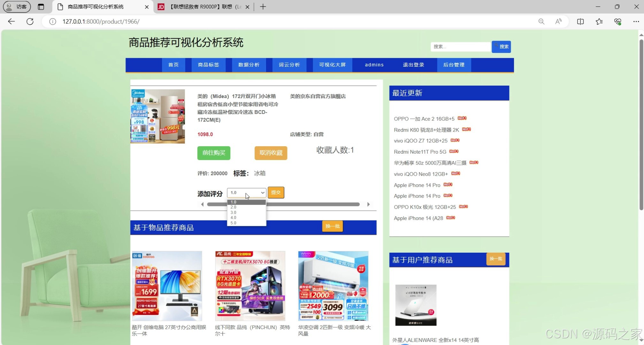Open Browser Essentials heart icon
The width and height of the screenshot is (644, 345).
point(617,21)
